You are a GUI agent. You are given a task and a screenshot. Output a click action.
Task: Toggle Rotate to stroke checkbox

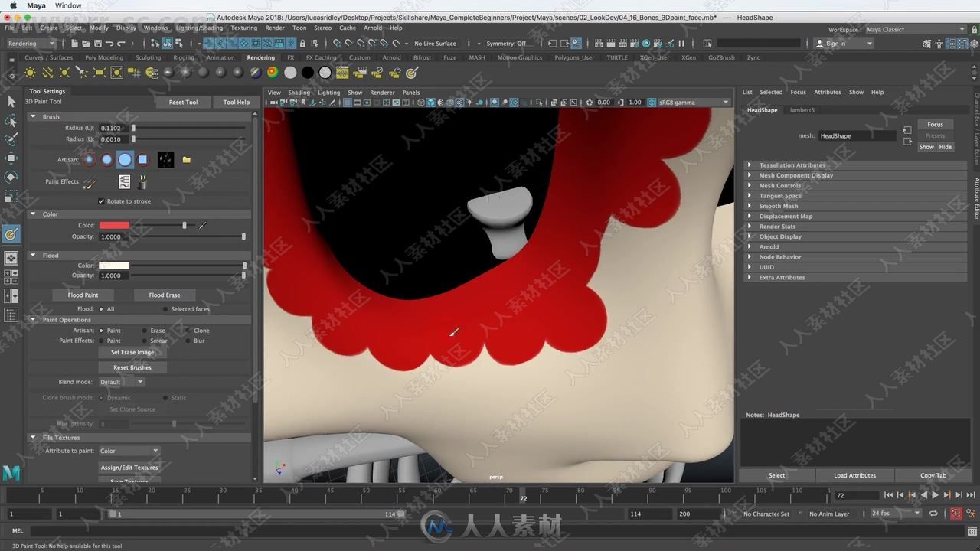pos(101,201)
